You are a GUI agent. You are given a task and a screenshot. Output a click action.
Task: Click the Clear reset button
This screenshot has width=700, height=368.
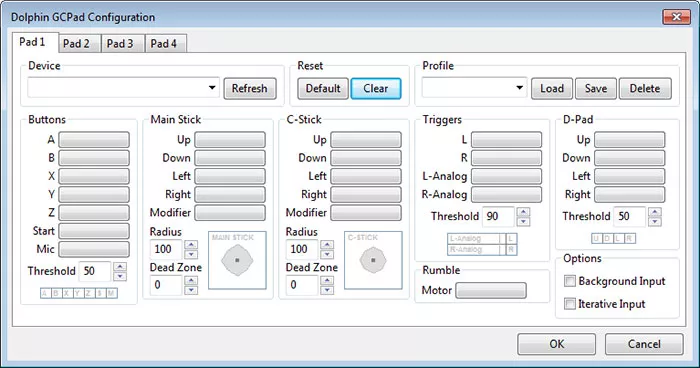tap(375, 88)
